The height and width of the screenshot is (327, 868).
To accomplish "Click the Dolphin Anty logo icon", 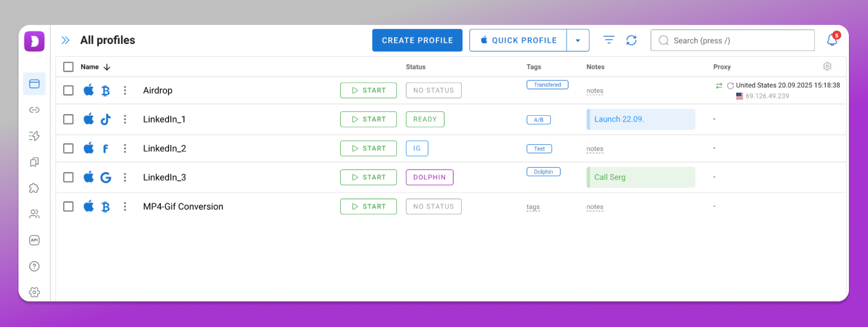I will (x=34, y=41).
